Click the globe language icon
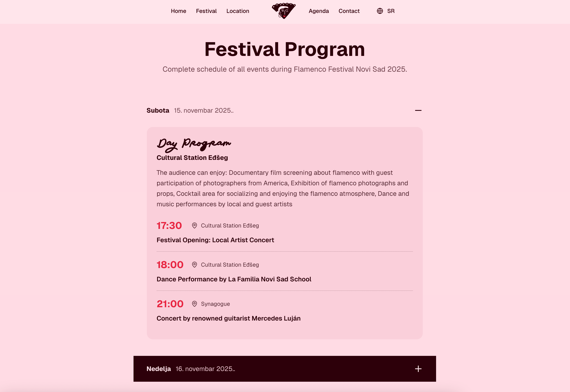The width and height of the screenshot is (570, 392). tap(380, 11)
